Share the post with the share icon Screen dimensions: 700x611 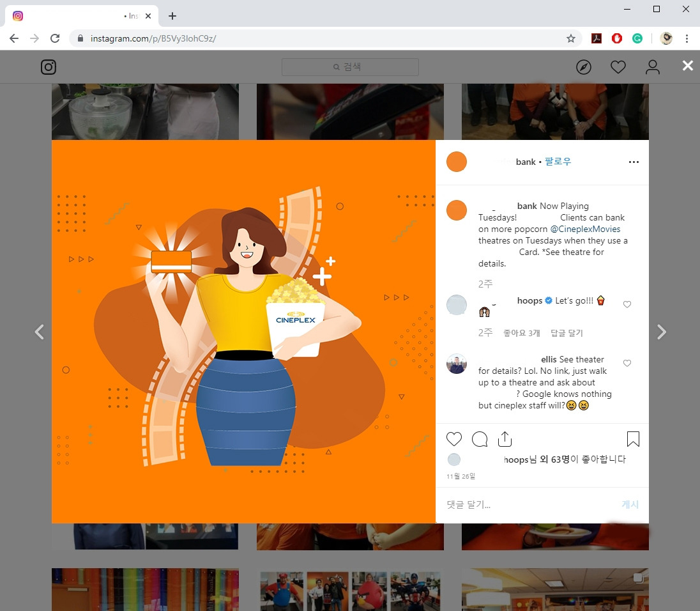click(x=505, y=439)
